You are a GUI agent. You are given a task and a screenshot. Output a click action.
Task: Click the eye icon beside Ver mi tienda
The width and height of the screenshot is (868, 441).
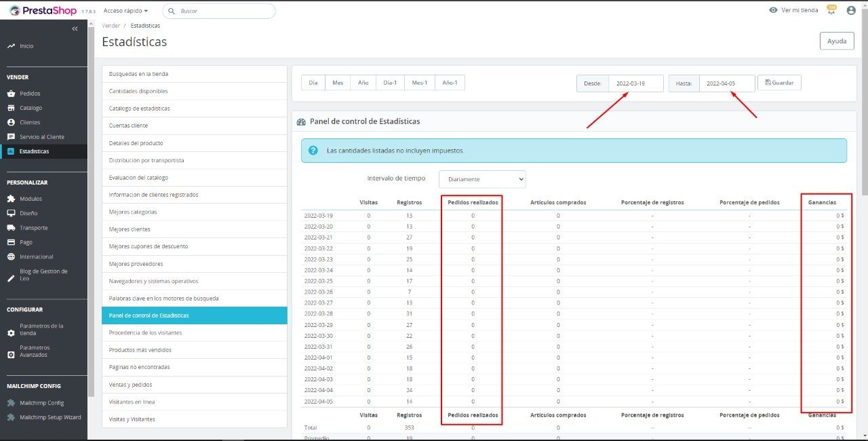coord(773,10)
